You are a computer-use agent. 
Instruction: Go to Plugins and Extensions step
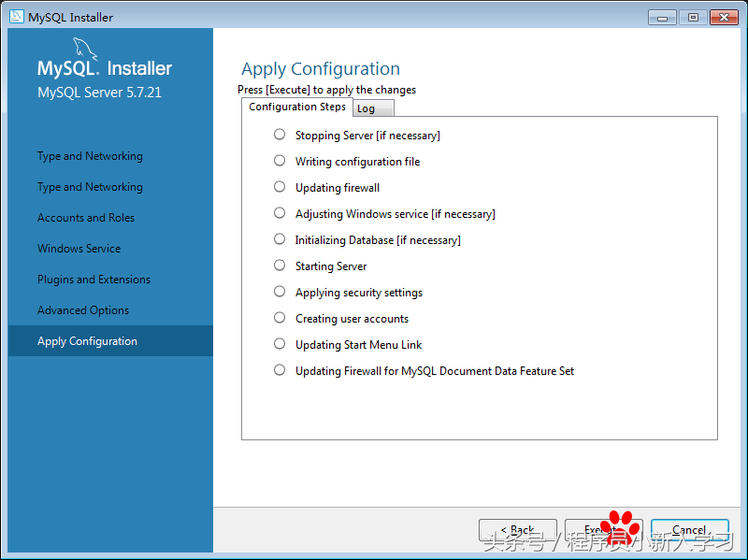pos(93,280)
